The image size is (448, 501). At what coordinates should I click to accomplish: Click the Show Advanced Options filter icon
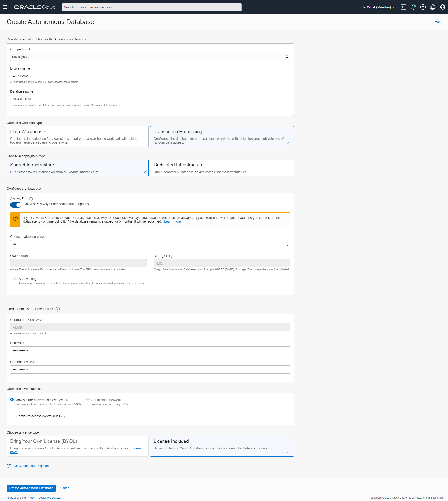tap(9, 466)
